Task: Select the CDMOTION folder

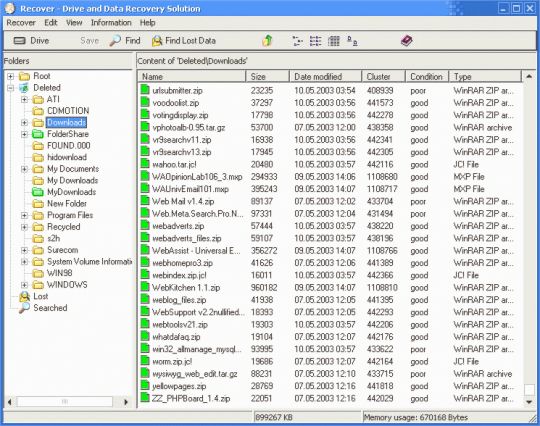Action: coord(68,111)
